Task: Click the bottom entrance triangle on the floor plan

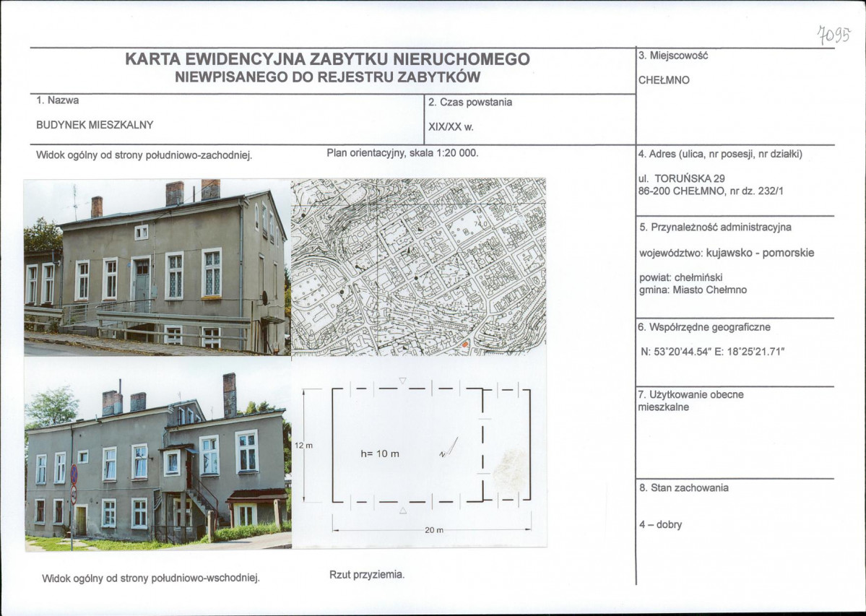Action: pos(403,511)
